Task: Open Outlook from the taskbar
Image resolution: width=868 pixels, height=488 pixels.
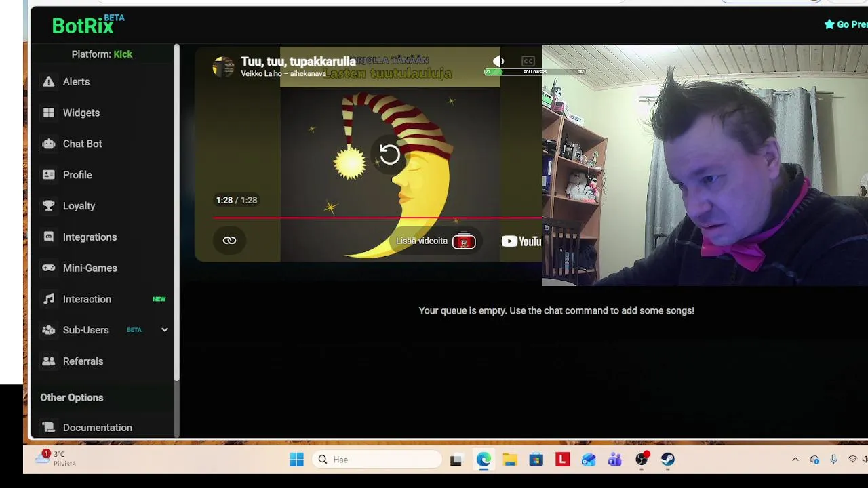Action: [x=589, y=460]
